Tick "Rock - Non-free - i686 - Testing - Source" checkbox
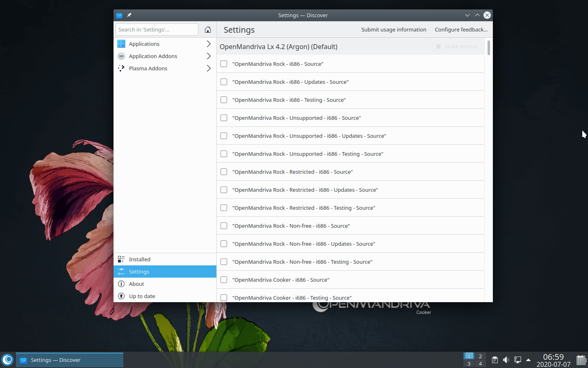Screen dimensions: 588x368 pos(224,262)
